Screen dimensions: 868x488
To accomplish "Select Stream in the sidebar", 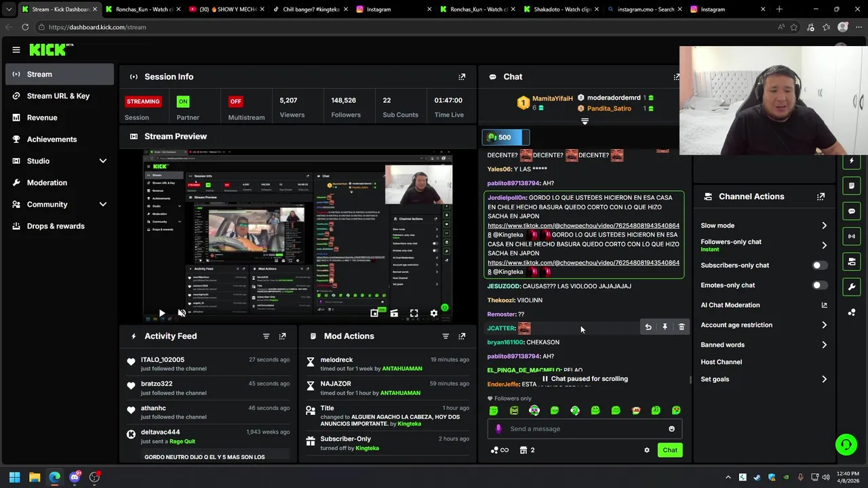I will pyautogui.click(x=60, y=75).
